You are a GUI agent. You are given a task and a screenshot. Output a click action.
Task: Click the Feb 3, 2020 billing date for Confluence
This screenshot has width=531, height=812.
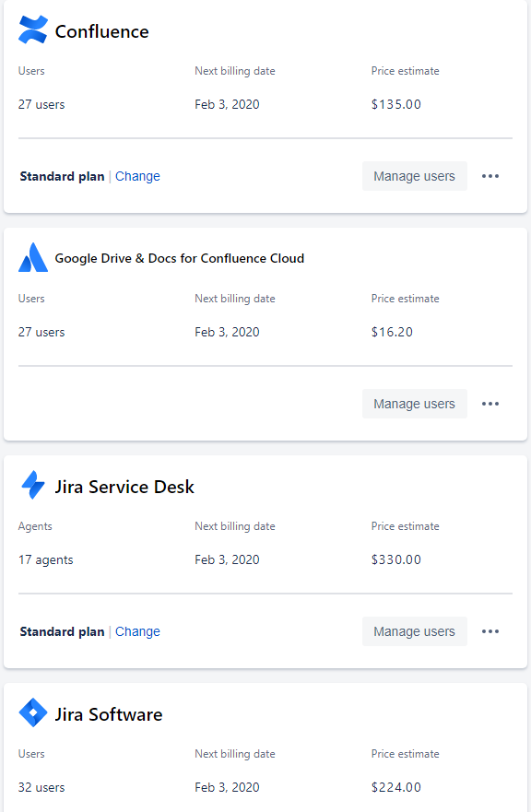pos(228,104)
